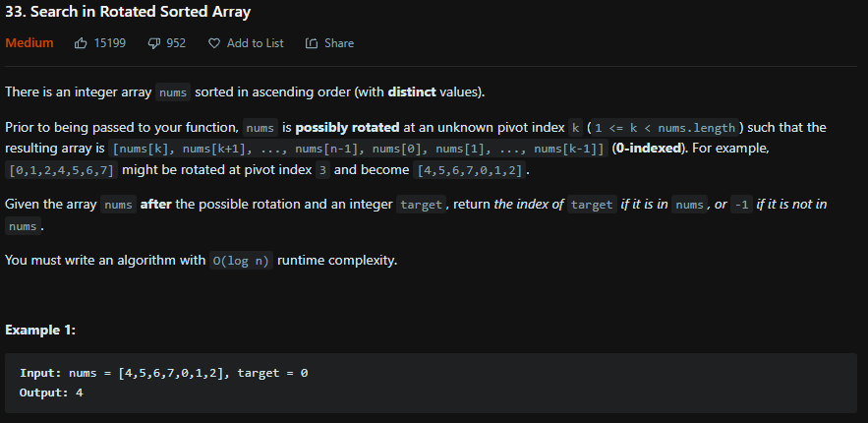
Task: Click the Output: 4 line in the example
Action: coord(51,393)
